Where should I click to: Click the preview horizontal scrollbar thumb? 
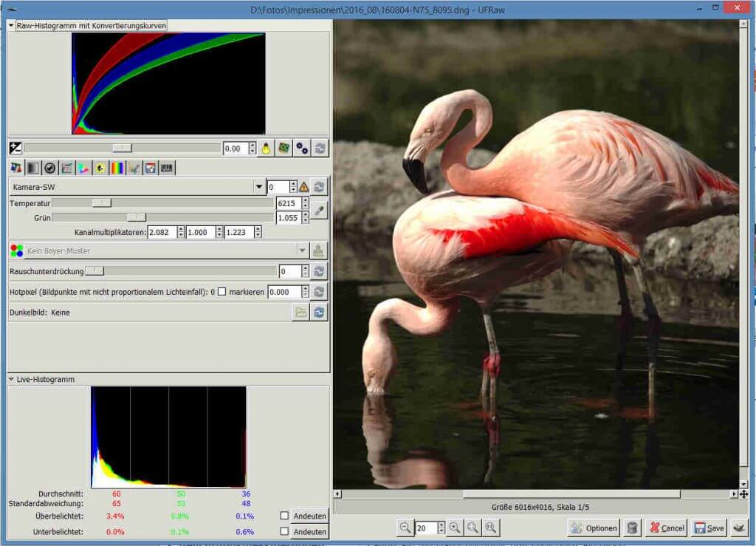click(x=571, y=494)
